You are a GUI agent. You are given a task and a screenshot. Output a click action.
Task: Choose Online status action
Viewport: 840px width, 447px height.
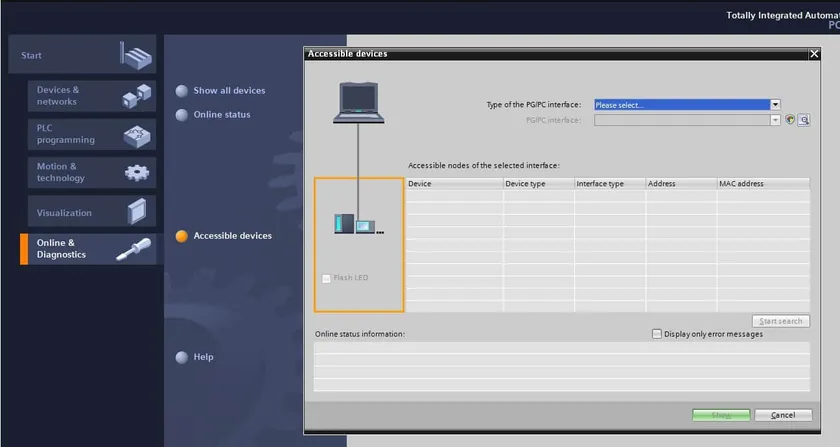click(213, 115)
